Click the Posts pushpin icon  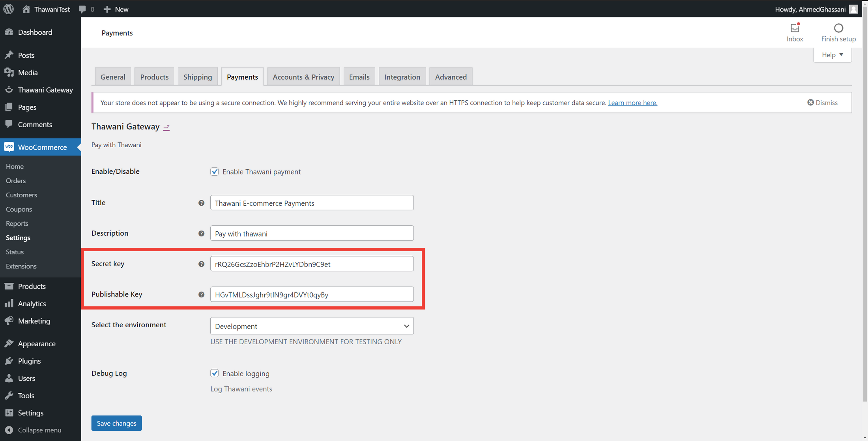9,55
